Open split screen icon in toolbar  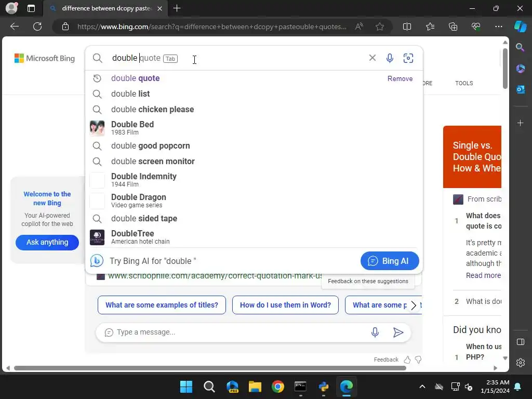[x=407, y=26]
